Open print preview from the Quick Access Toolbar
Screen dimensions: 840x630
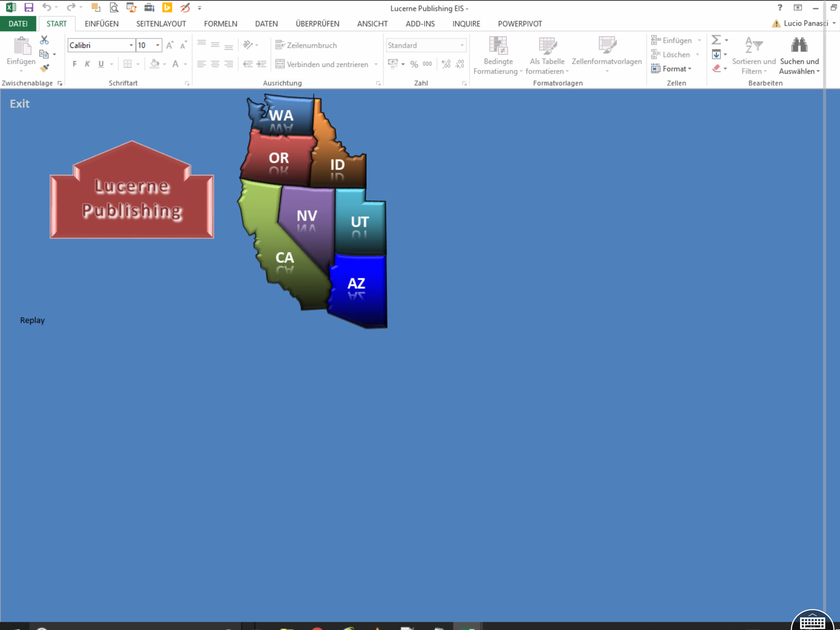113,8
